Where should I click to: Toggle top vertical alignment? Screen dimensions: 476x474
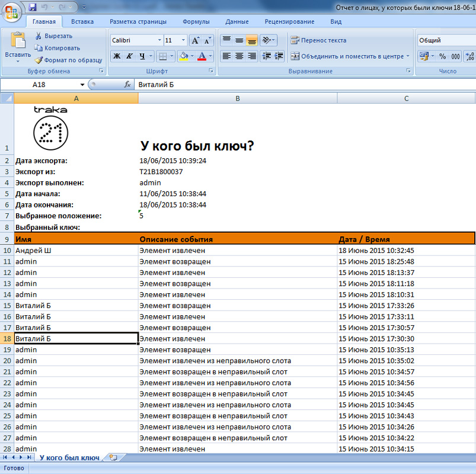[226, 40]
